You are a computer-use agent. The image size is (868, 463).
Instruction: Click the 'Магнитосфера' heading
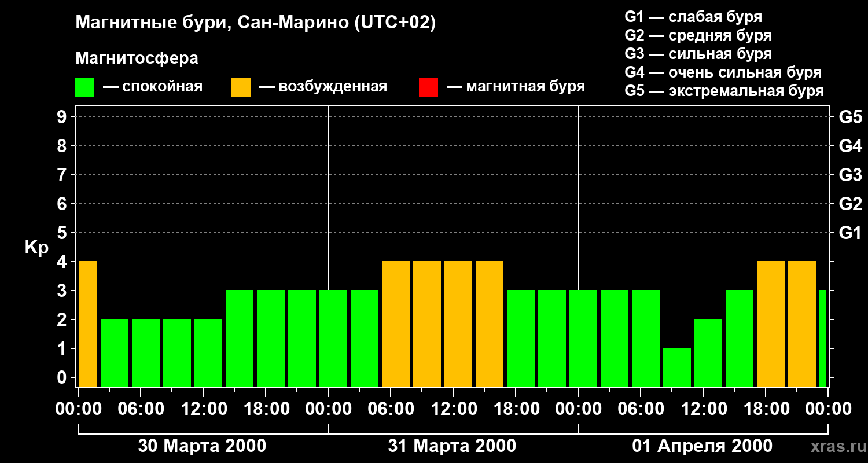click(x=137, y=58)
